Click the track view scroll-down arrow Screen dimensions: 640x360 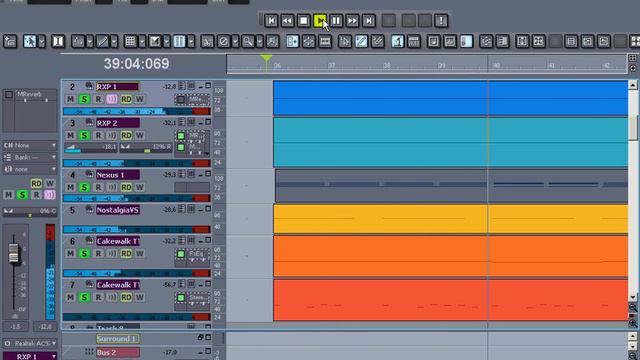(633, 297)
